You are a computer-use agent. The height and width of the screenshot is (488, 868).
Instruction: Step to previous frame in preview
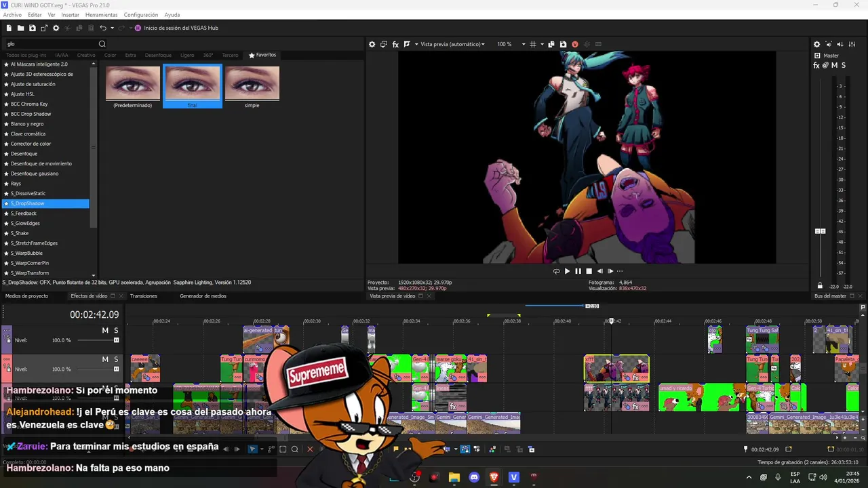tap(599, 271)
